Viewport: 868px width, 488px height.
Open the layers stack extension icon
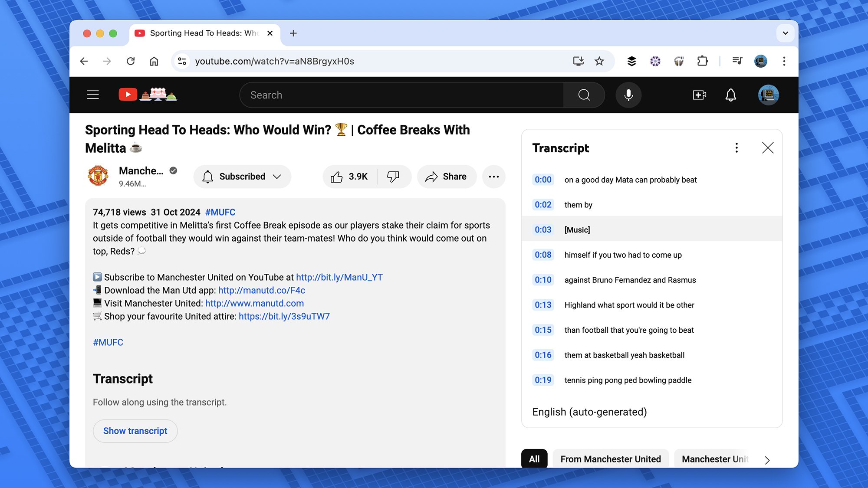(632, 61)
